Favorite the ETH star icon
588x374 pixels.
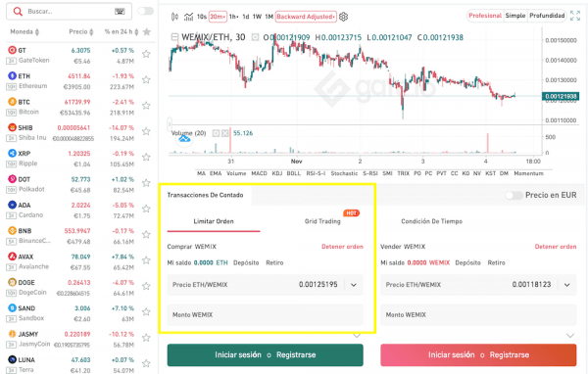point(146,80)
